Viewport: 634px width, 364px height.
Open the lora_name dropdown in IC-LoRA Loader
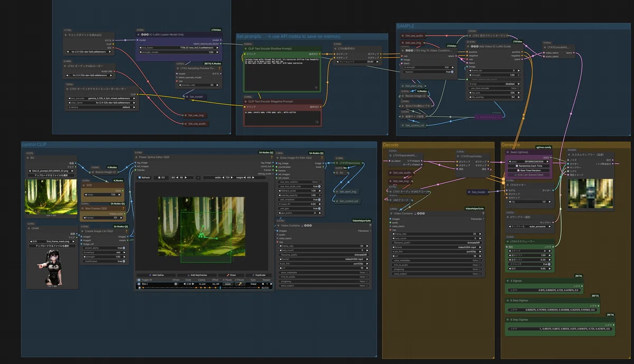pos(179,48)
